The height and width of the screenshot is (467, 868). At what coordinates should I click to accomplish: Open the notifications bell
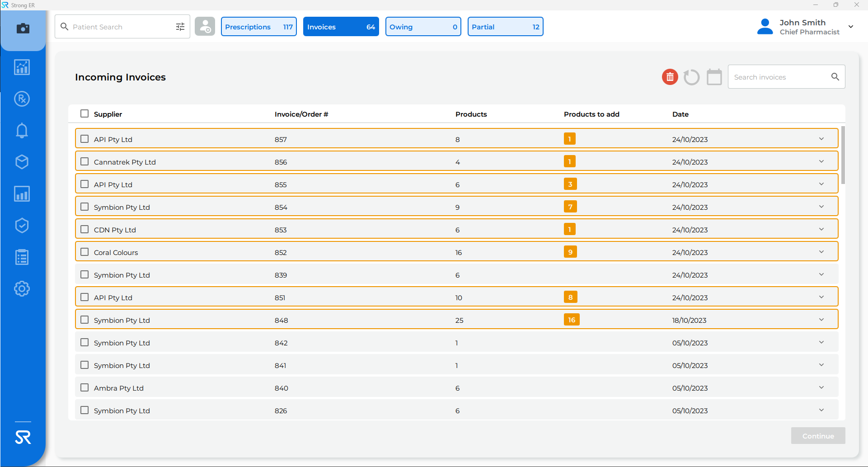coord(22,130)
